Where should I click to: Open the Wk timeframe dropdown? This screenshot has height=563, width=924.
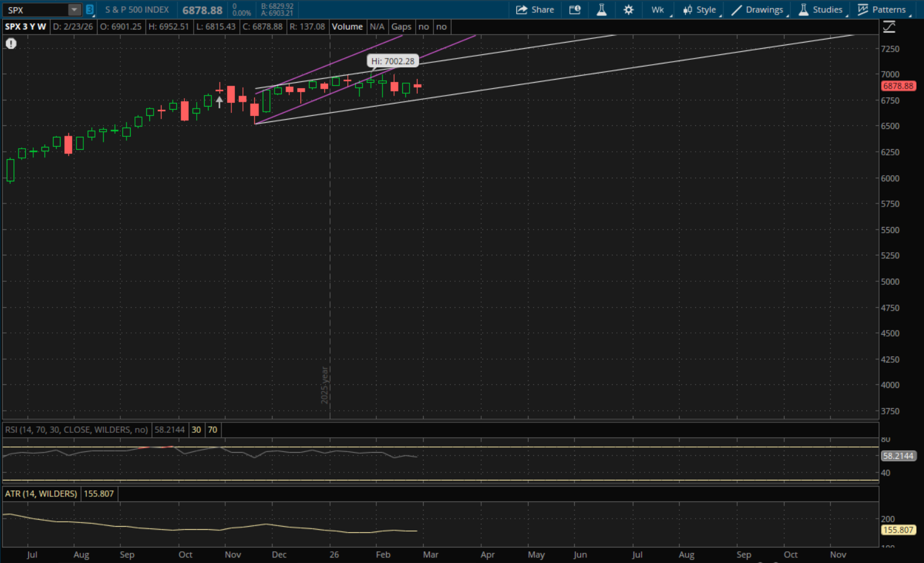pos(658,10)
